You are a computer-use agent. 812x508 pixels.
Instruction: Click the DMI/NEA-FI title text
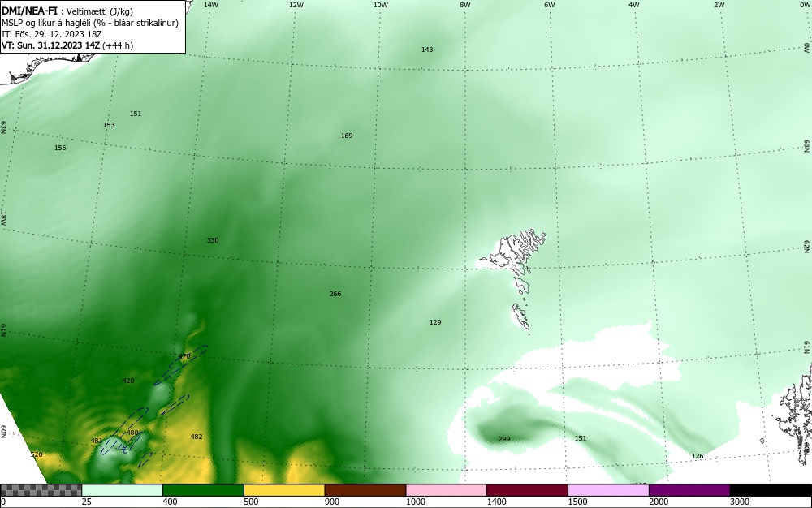pyautogui.click(x=29, y=11)
